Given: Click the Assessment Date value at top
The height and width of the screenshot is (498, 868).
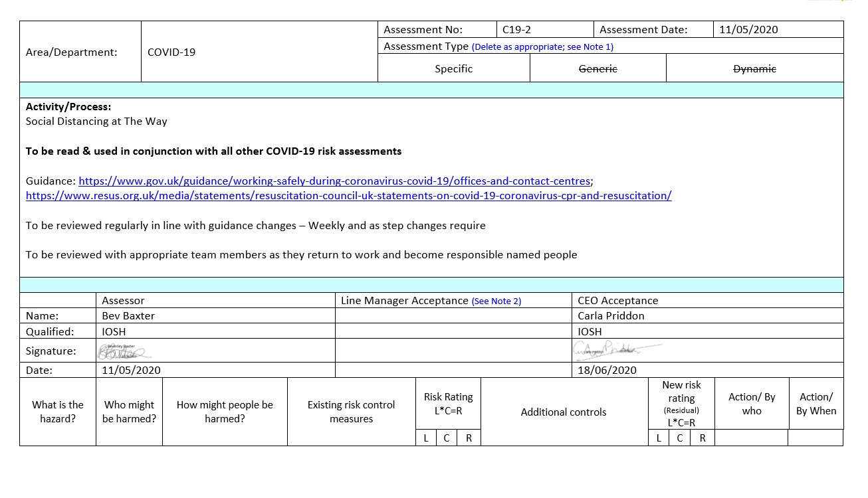Looking at the screenshot, I should (x=748, y=30).
